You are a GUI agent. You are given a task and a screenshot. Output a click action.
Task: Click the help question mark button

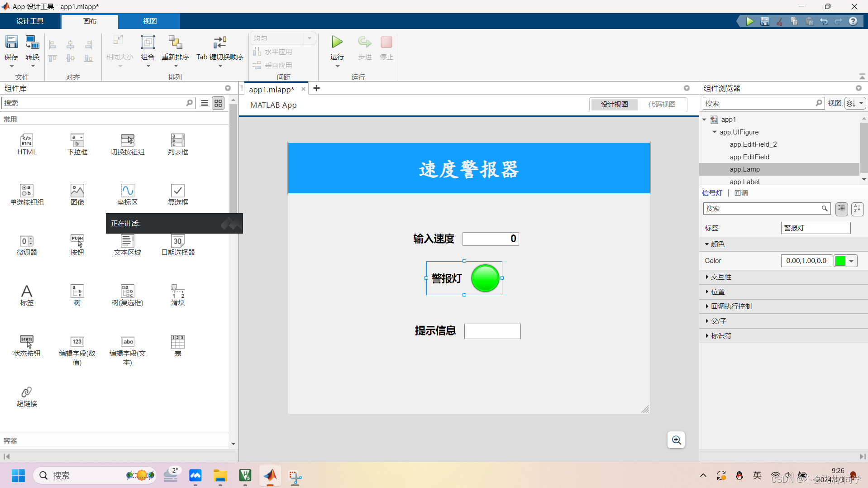click(x=854, y=21)
